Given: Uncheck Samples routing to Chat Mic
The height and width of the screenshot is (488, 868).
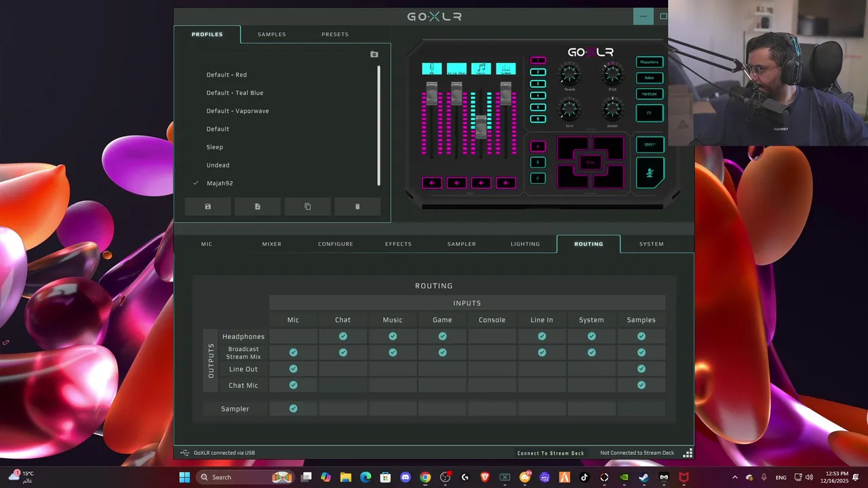Looking at the screenshot, I should point(642,385).
